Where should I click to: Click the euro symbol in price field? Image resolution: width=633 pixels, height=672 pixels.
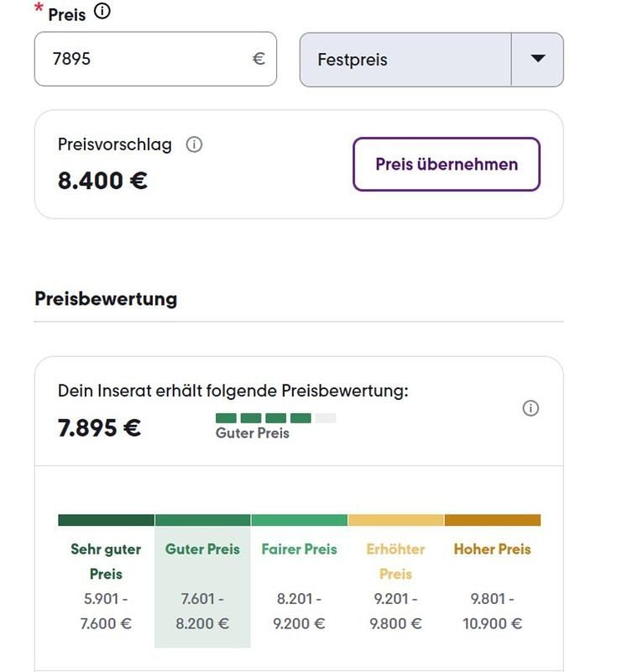[x=259, y=60]
